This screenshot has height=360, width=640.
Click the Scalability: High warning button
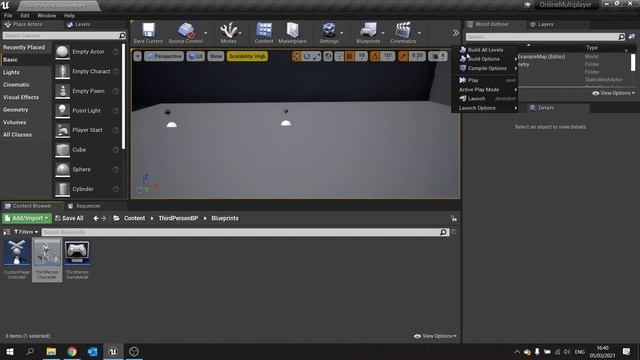(x=247, y=56)
